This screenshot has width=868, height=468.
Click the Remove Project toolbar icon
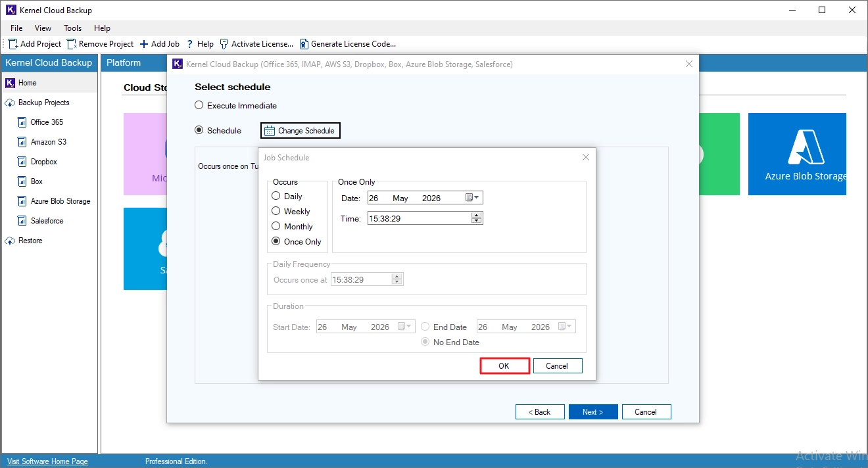(72, 44)
